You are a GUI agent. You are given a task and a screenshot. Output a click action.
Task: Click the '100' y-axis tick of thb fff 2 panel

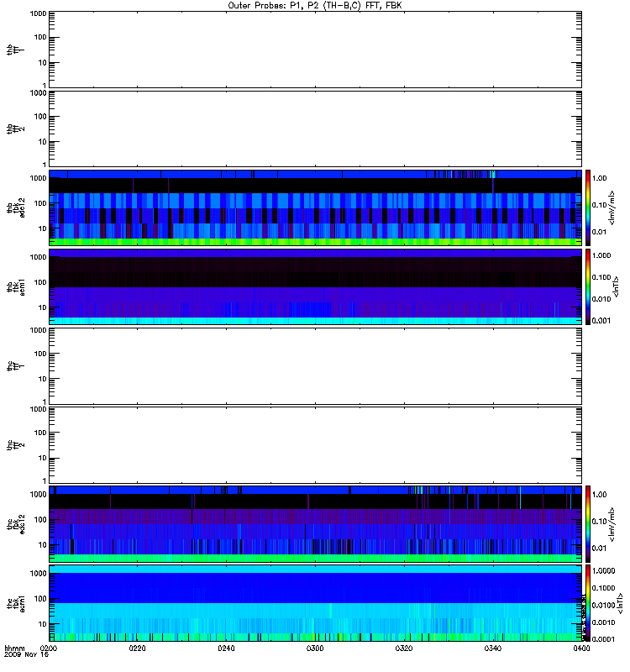click(40, 117)
